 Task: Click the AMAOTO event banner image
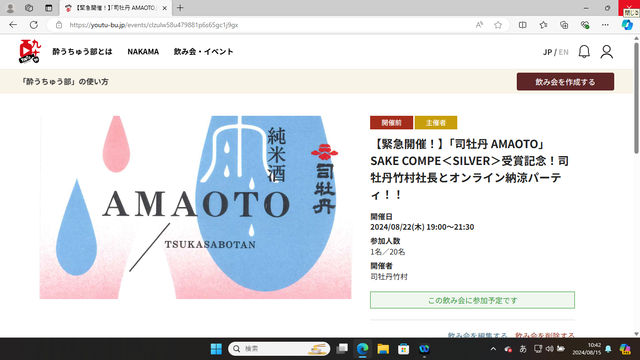coord(195,207)
